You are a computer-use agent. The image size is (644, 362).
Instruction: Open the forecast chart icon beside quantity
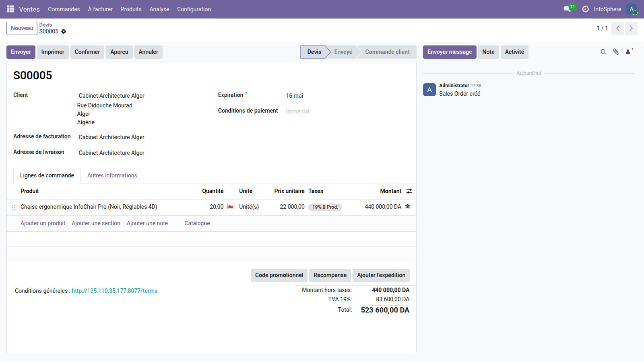click(231, 207)
